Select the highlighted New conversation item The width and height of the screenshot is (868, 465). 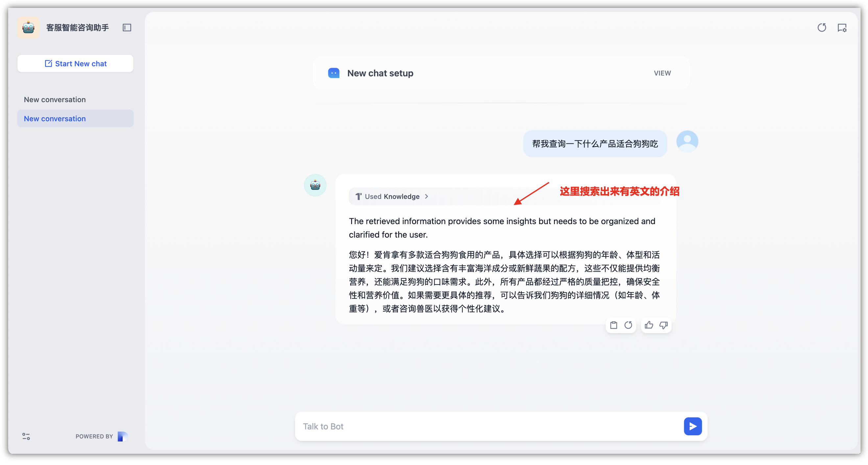[x=55, y=119]
